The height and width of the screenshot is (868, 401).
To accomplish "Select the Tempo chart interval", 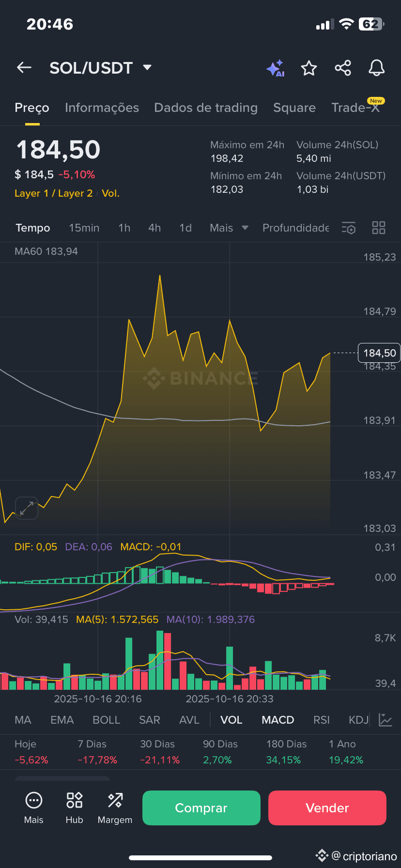I will tap(33, 228).
